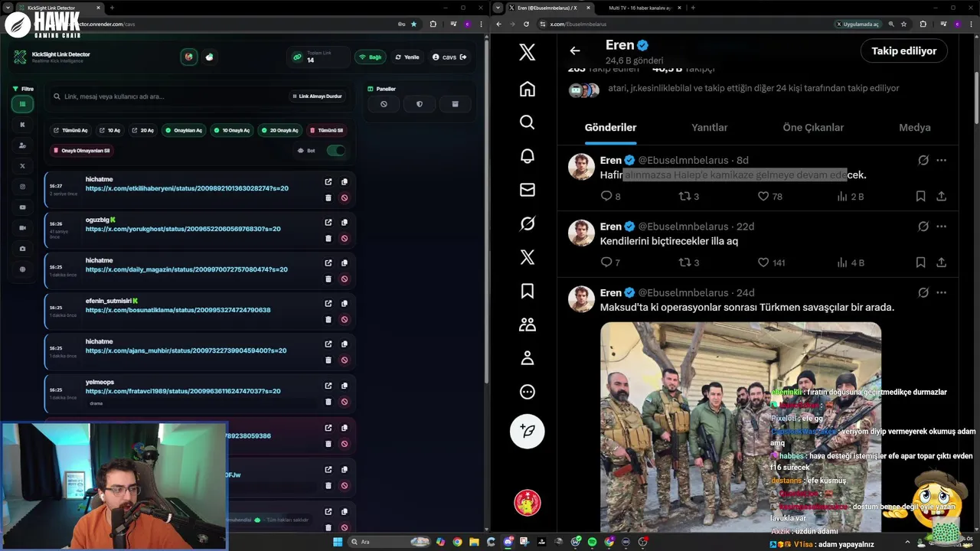This screenshot has height=551, width=980.
Task: Switch to Multi TV browser tab
Action: [x=641, y=8]
